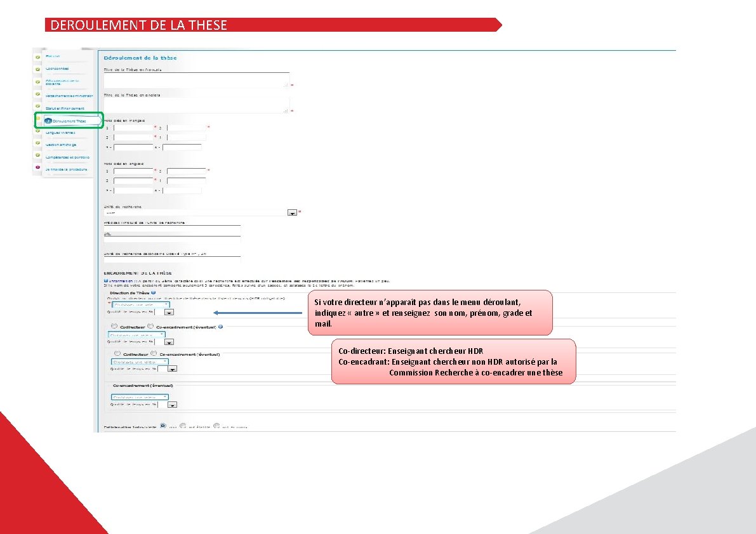Click the blue Information icon under Encadrement de la thèse
Screen dimensions: 756x534
pos(105,281)
